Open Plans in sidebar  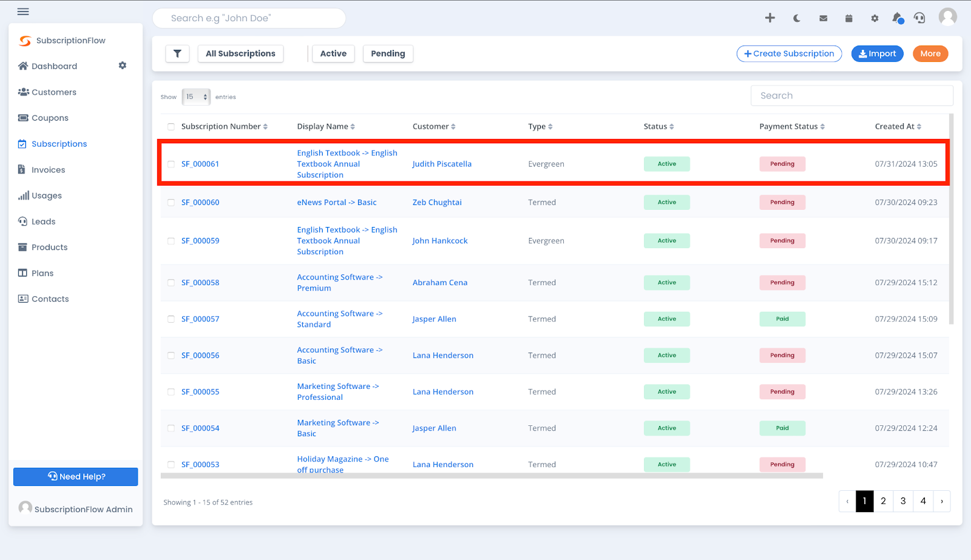pos(36,273)
